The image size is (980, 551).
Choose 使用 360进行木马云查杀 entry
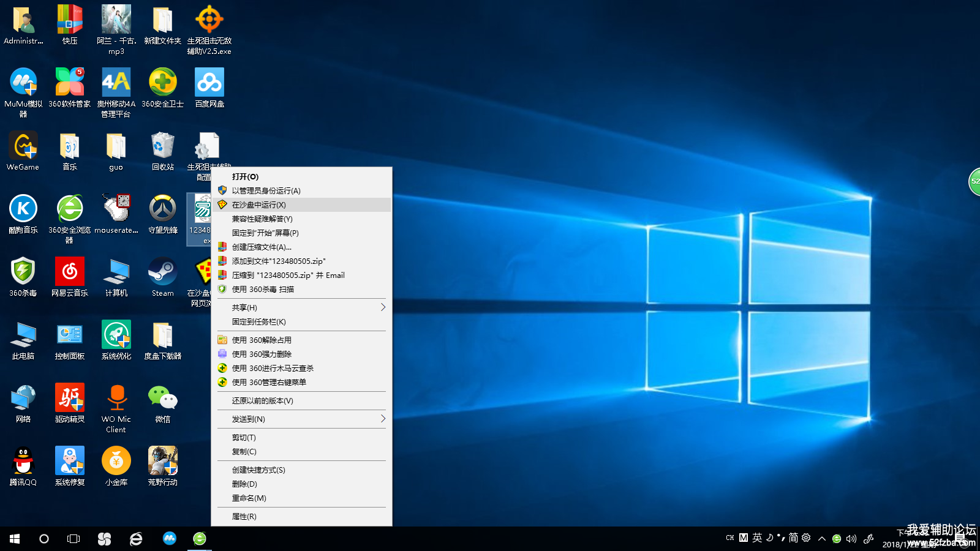(301, 369)
